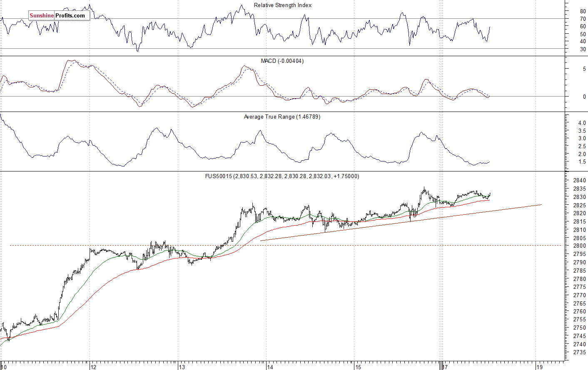The height and width of the screenshot is (370, 588).
Task: Click date label 15 on time axis
Action: point(359,367)
